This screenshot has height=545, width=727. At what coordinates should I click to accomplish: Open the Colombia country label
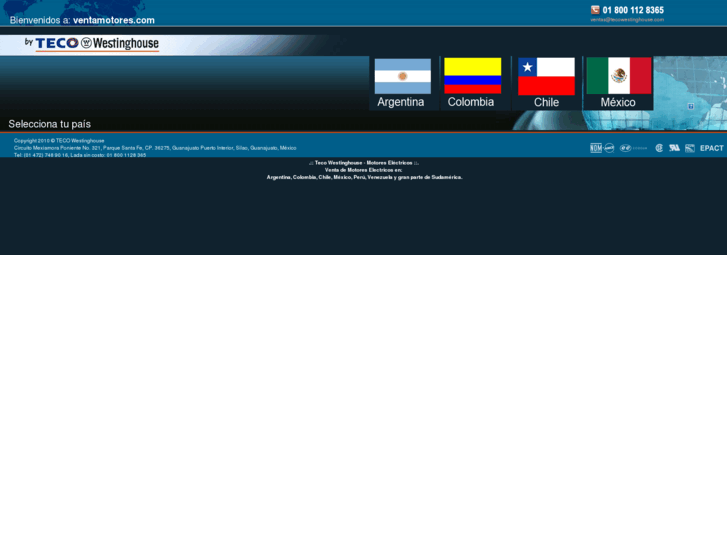click(x=471, y=102)
